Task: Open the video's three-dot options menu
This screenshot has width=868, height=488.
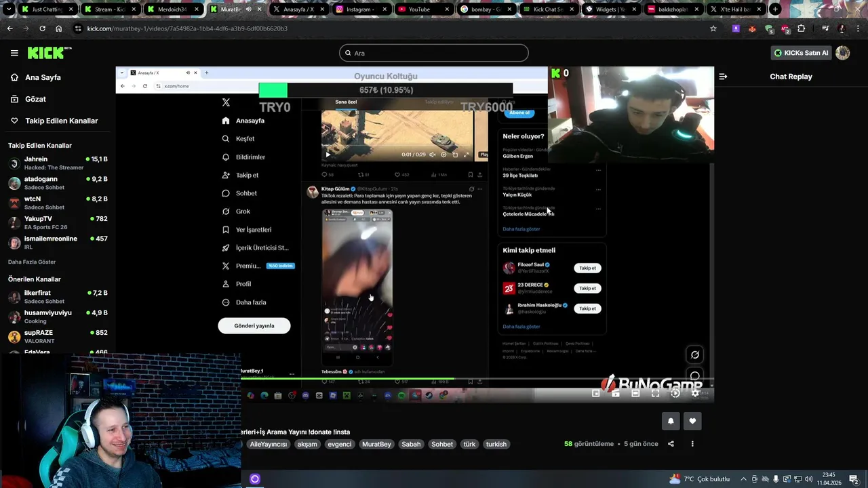Action: point(692,444)
